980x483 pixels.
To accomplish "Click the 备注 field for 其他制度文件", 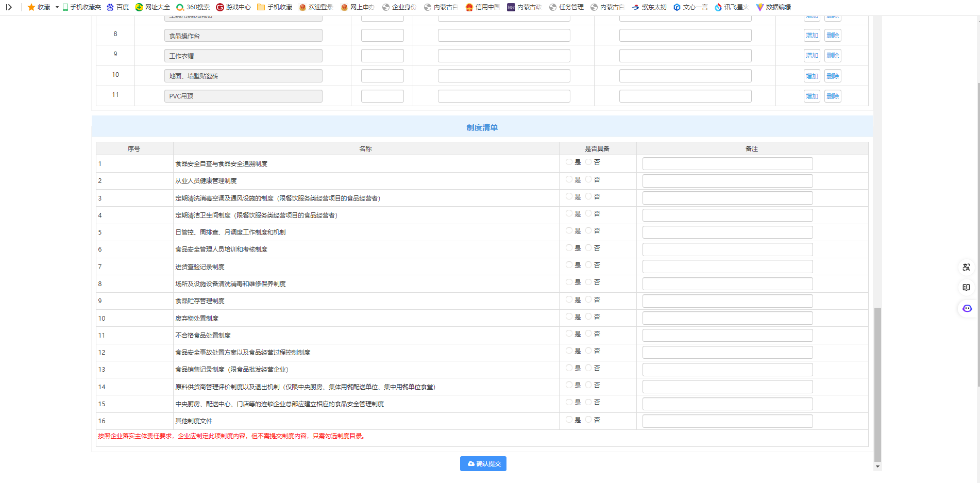I will [727, 421].
